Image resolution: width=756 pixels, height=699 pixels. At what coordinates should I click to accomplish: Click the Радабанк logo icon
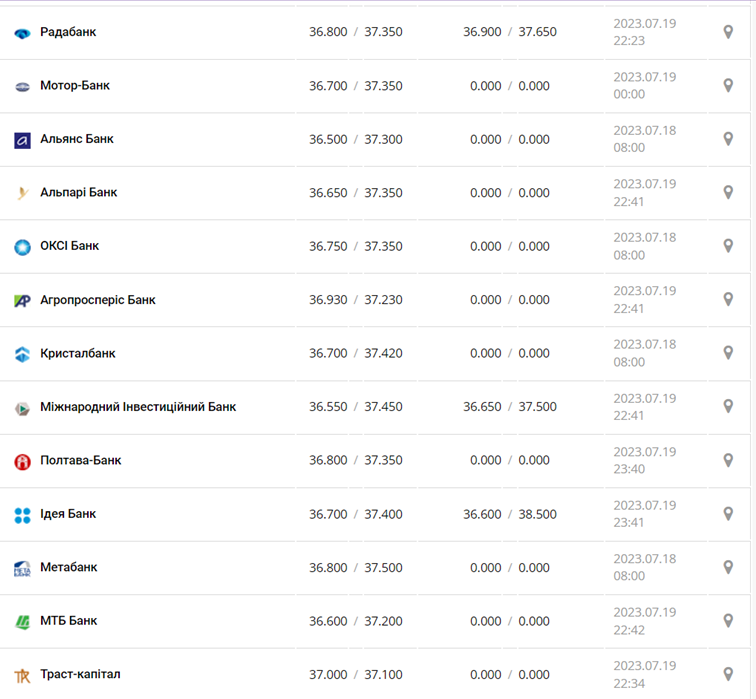pos(22,33)
